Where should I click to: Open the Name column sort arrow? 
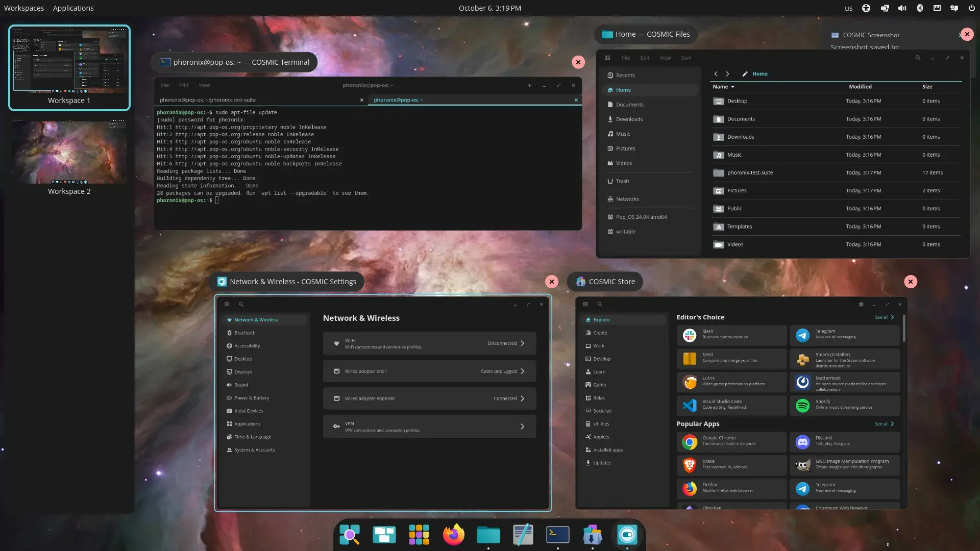(x=733, y=87)
